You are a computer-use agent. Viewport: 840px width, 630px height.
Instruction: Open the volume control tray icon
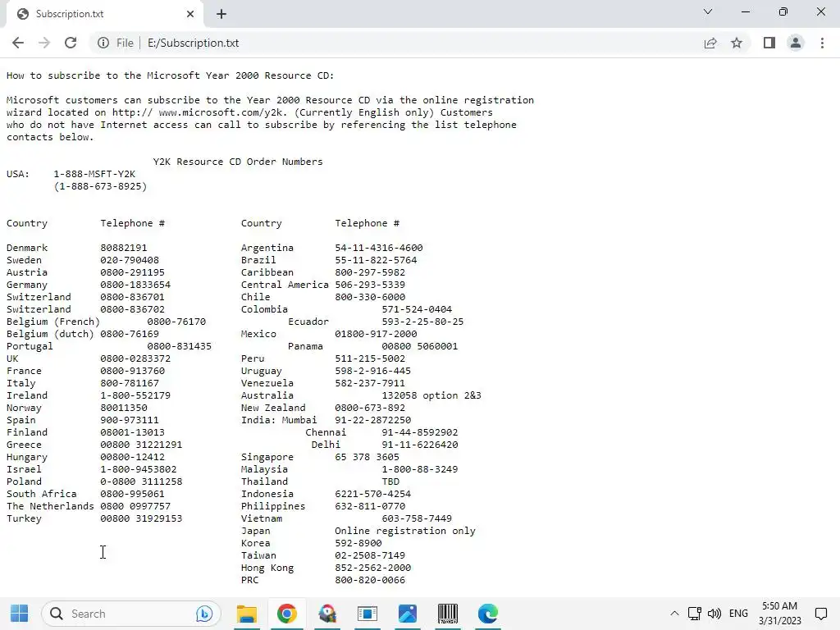(714, 614)
